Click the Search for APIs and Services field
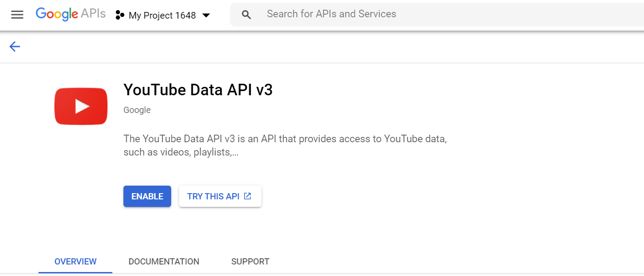The image size is (644, 276). [332, 14]
